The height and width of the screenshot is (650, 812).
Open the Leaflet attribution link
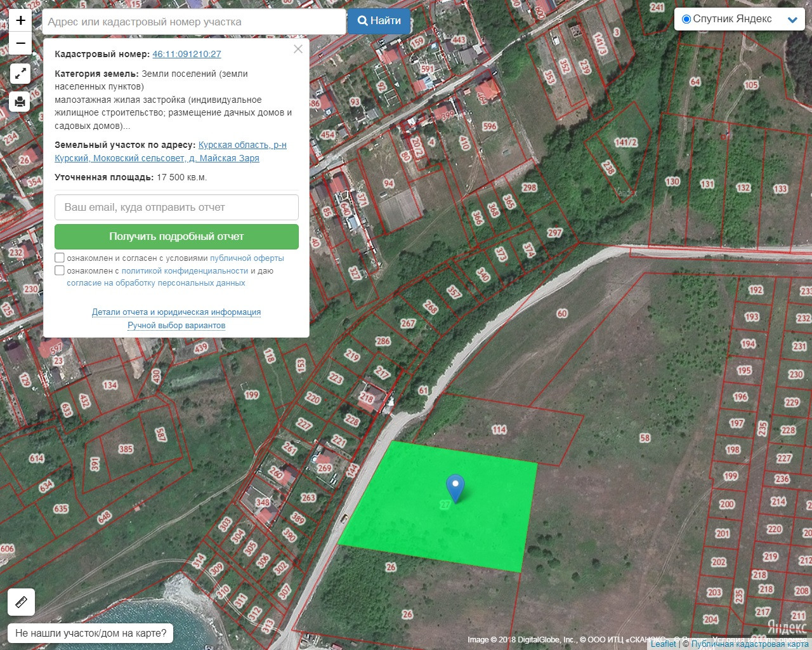click(x=663, y=644)
